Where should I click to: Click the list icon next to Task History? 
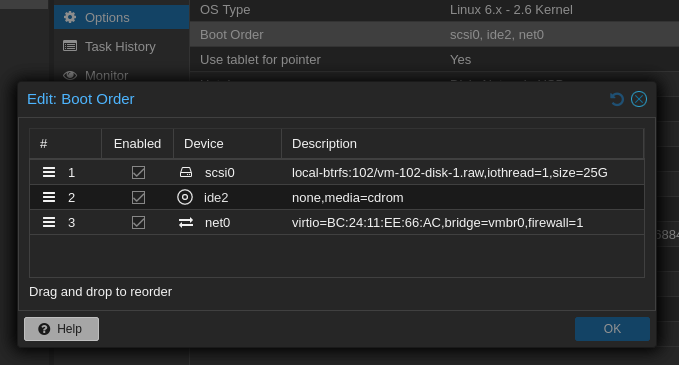(x=70, y=46)
